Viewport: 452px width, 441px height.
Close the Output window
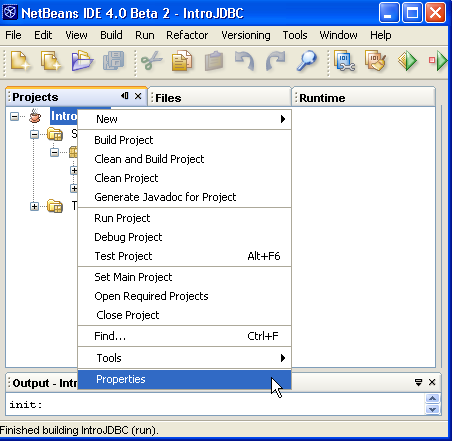tap(432, 382)
